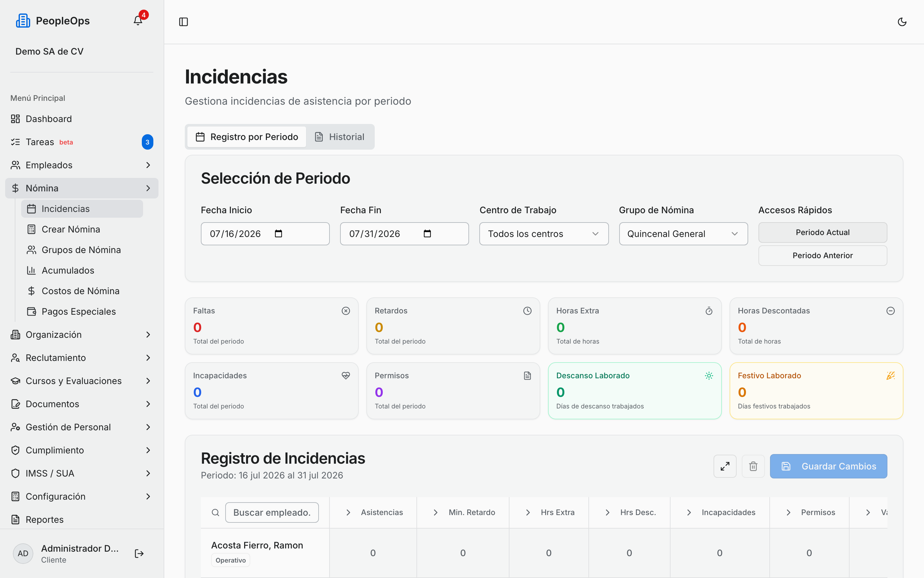924x578 pixels.
Task: Collapse the Nómina menu chevron
Action: pos(148,188)
